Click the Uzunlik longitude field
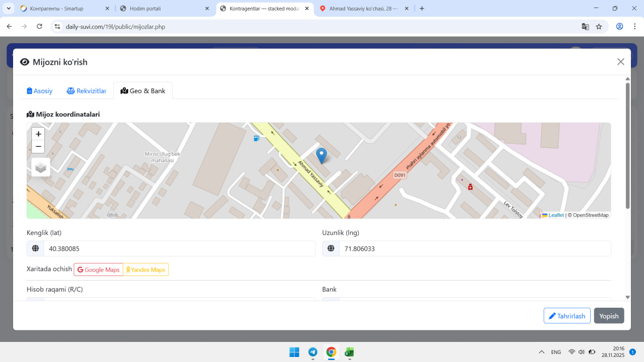This screenshot has height=362, width=644. 474,249
